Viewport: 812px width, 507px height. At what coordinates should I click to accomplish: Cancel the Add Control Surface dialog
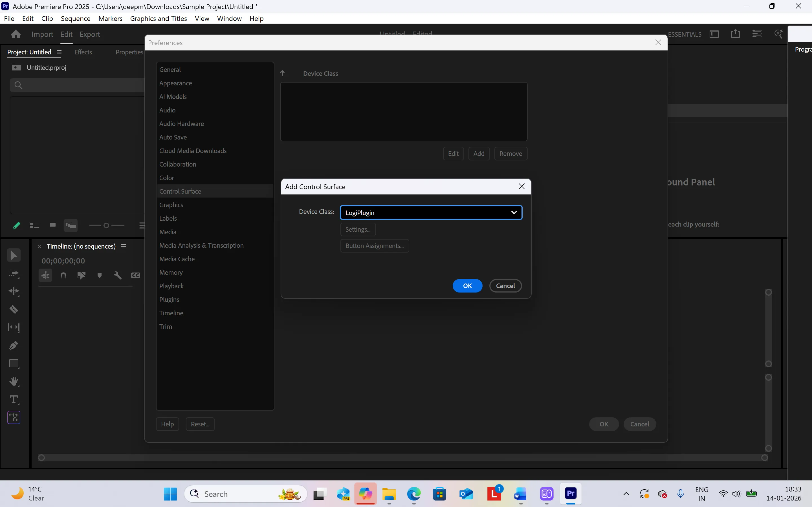pyautogui.click(x=505, y=286)
